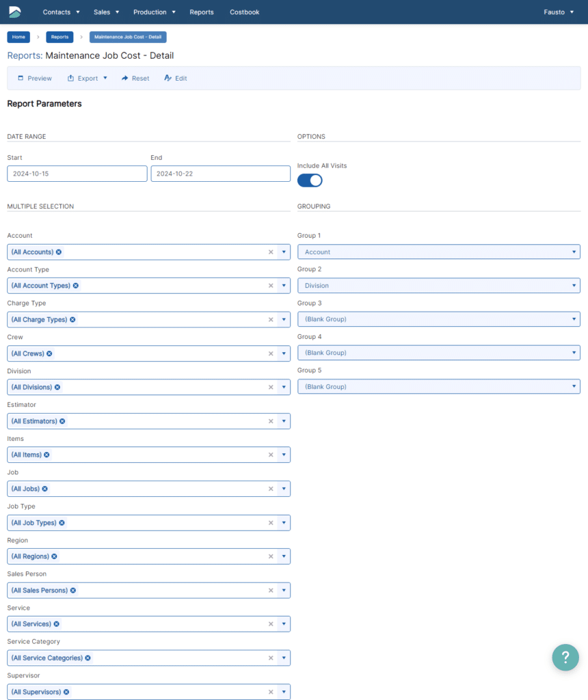The image size is (588, 700).
Task: Open the help question mark bubble
Action: pos(565,657)
